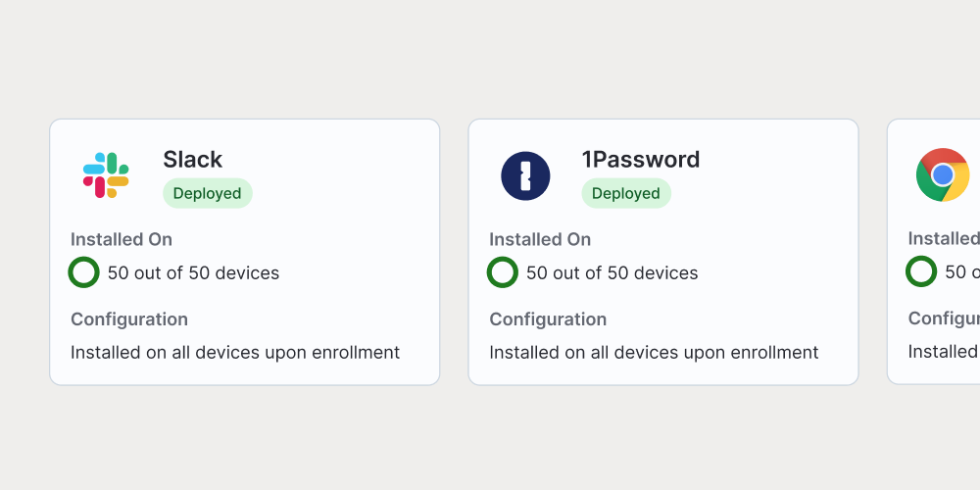The image size is (980, 490).
Task: Click the Slack app logo icon
Action: [x=106, y=175]
